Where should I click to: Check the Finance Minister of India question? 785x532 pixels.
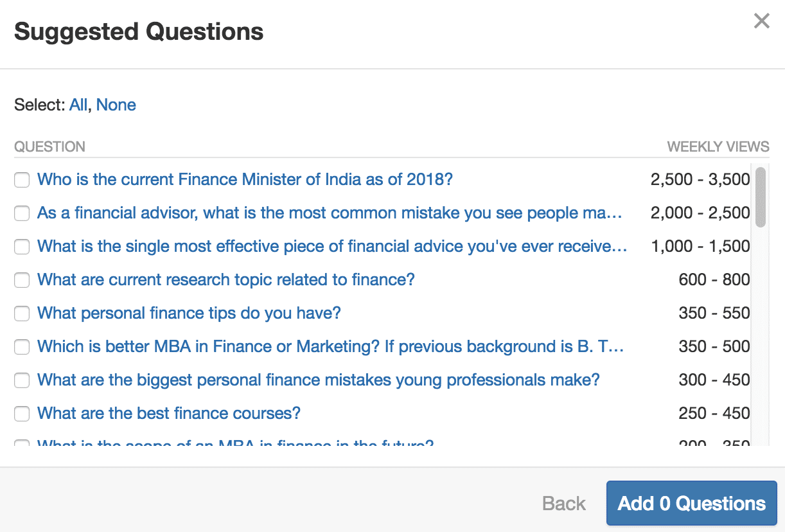[21, 180]
